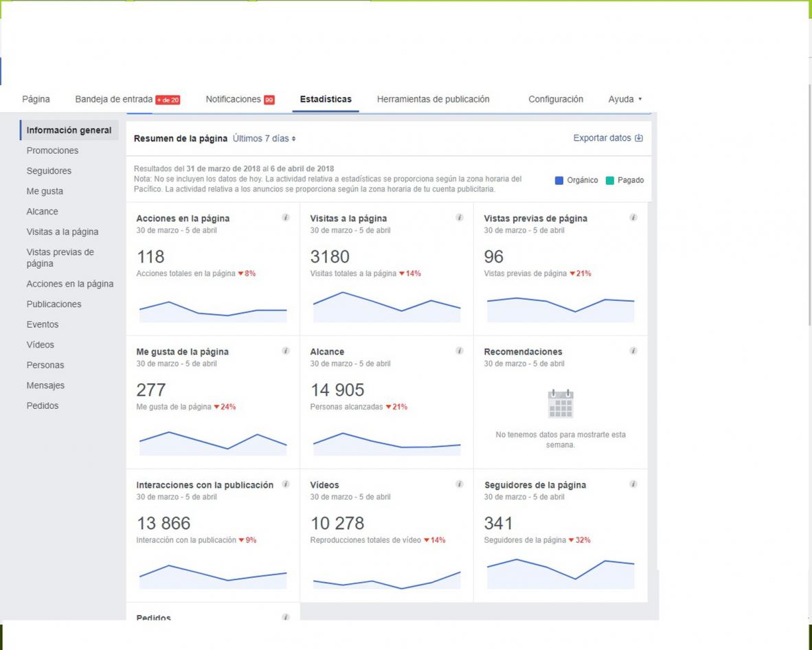
Task: Click the Alcance line chart
Action: (x=387, y=444)
